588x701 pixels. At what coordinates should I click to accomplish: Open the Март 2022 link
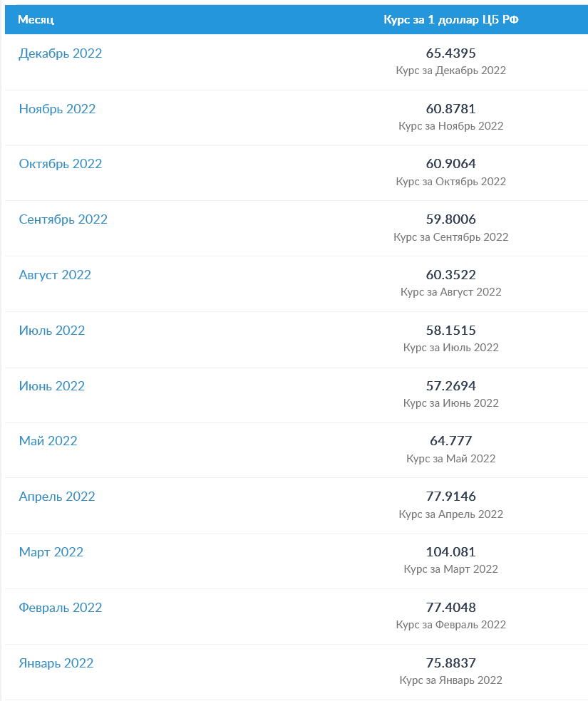(x=51, y=552)
